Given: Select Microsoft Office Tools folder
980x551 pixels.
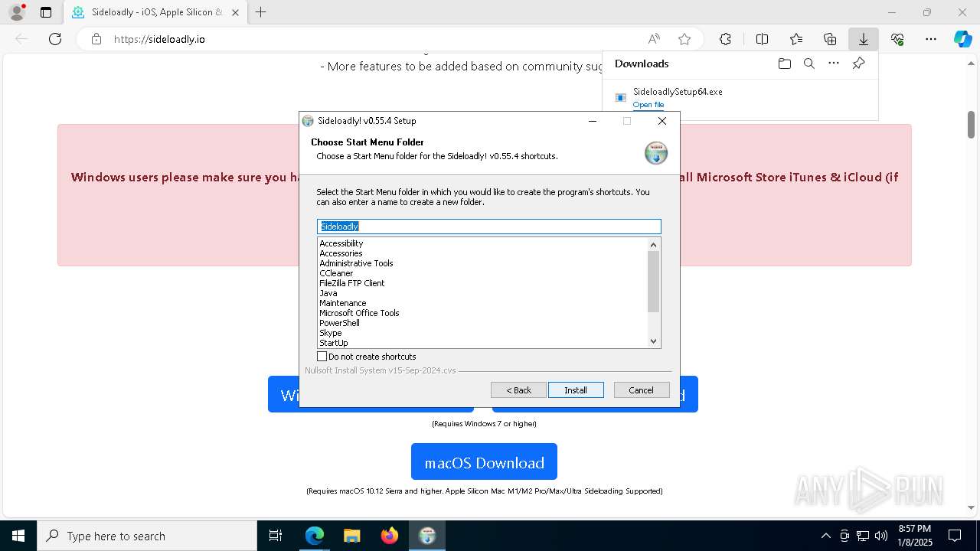Looking at the screenshot, I should 359,313.
